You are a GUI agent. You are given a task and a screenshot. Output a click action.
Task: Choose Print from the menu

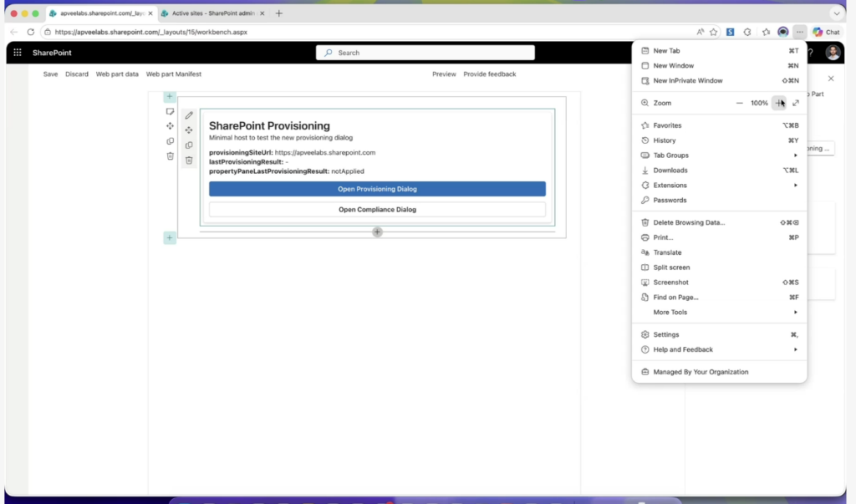[x=719, y=237]
